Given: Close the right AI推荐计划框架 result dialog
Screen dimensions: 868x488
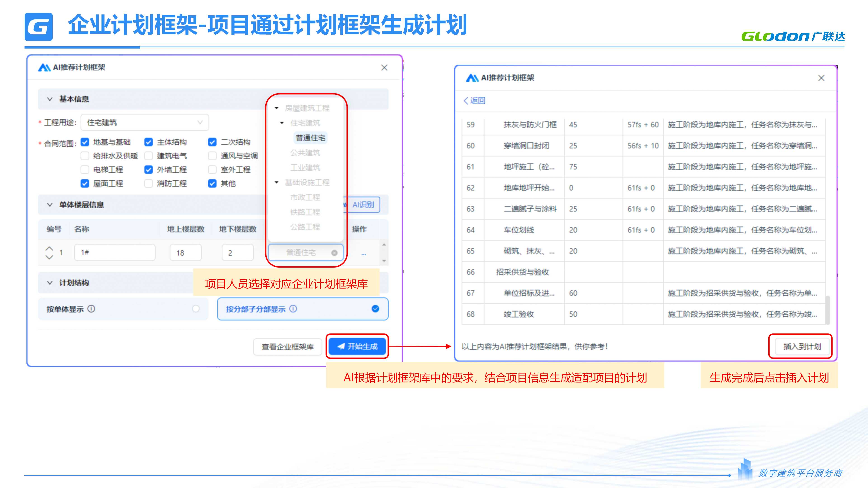Looking at the screenshot, I should click(x=821, y=78).
